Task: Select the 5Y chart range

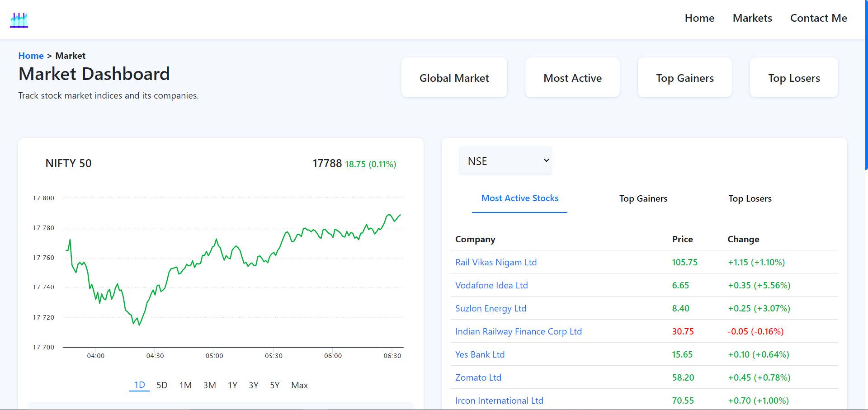Action: pyautogui.click(x=275, y=385)
